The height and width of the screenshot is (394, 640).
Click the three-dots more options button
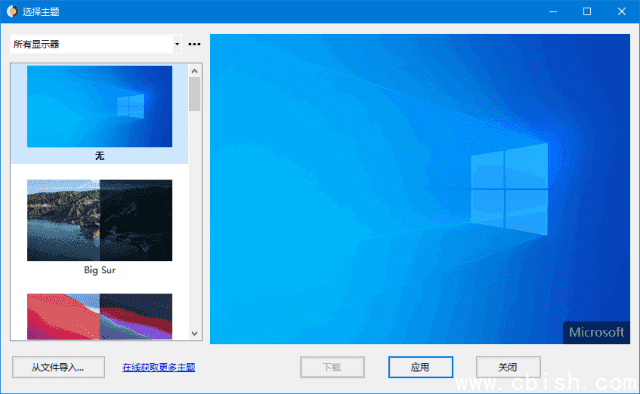194,44
